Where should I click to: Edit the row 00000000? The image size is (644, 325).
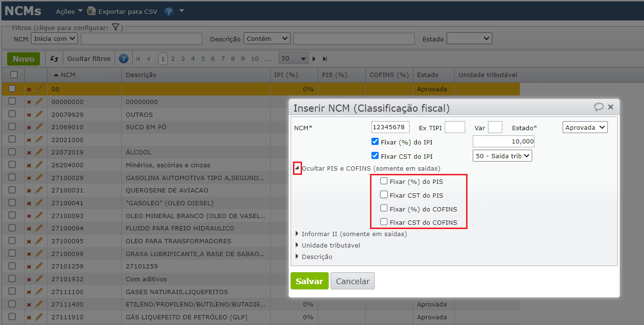pos(39,102)
